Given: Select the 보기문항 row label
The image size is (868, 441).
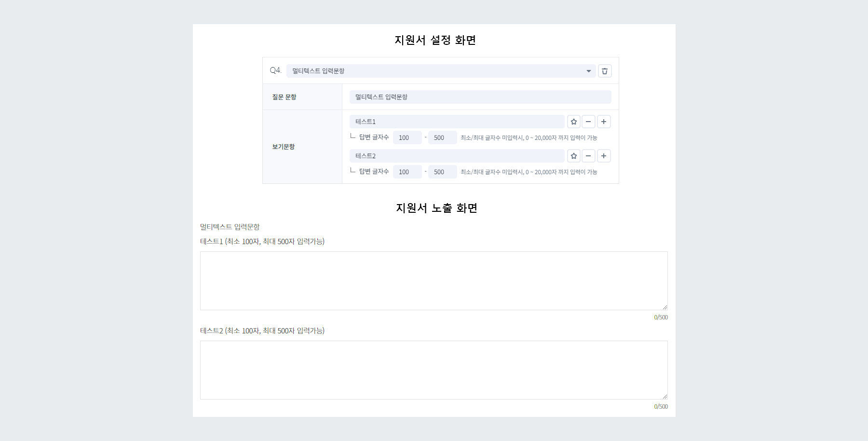Looking at the screenshot, I should pos(284,147).
